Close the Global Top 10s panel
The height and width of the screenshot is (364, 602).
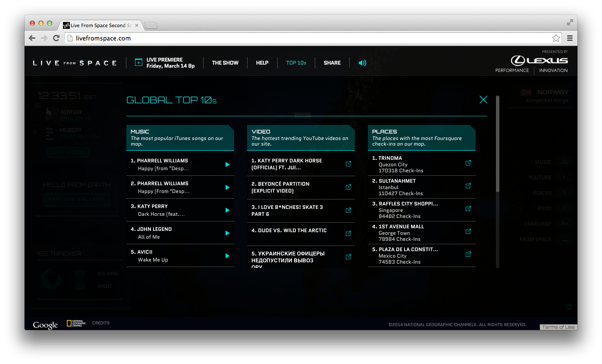tap(483, 100)
